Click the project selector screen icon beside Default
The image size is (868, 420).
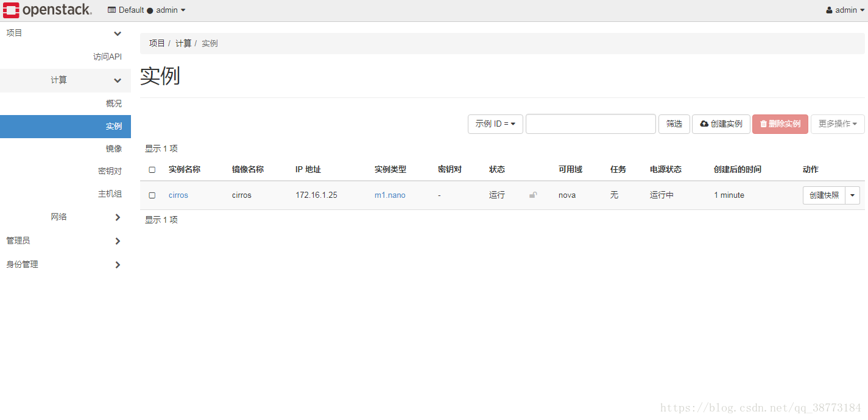pos(111,10)
